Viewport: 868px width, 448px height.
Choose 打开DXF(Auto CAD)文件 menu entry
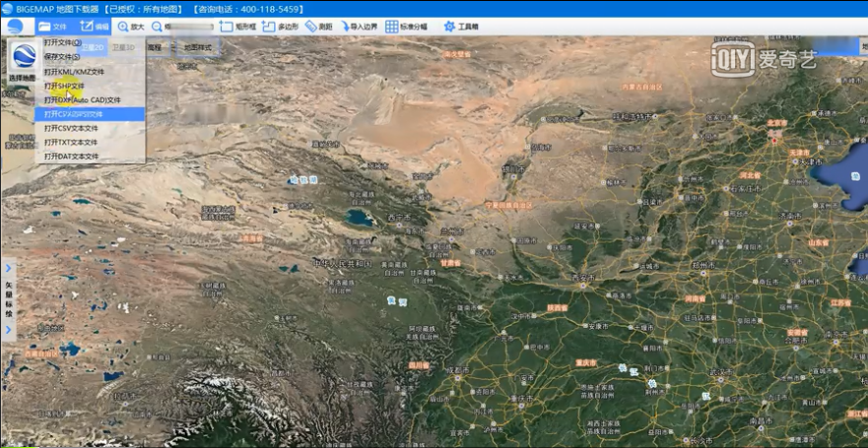pyautogui.click(x=91, y=100)
